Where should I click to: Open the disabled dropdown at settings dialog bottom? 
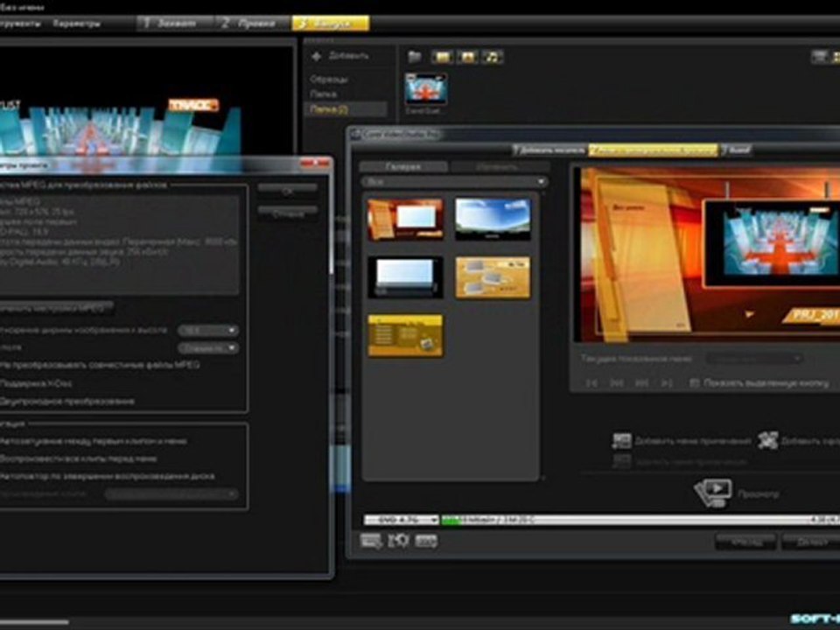pyautogui.click(x=171, y=493)
